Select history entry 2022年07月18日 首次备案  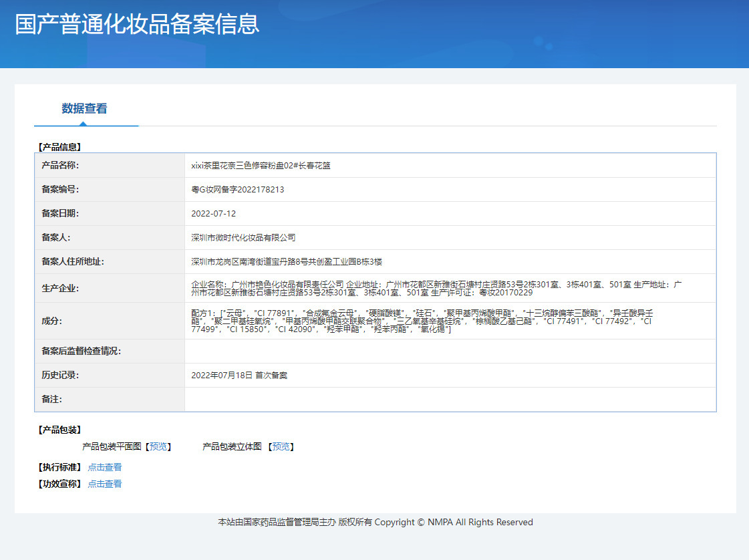239,376
